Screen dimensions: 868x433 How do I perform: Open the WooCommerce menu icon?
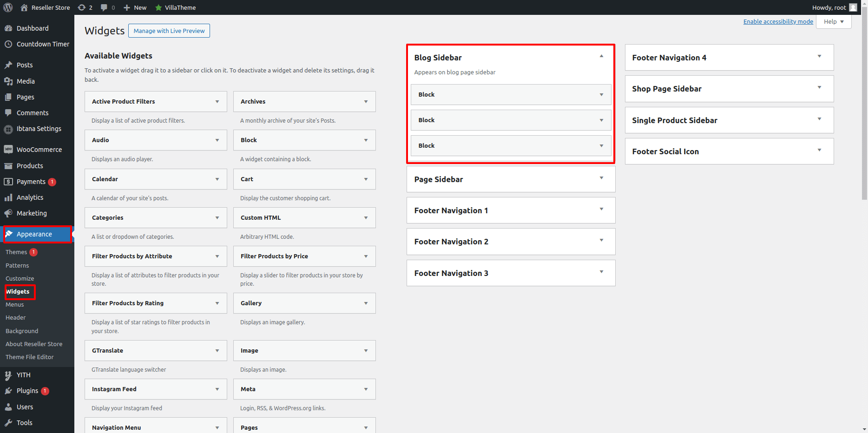pos(8,150)
